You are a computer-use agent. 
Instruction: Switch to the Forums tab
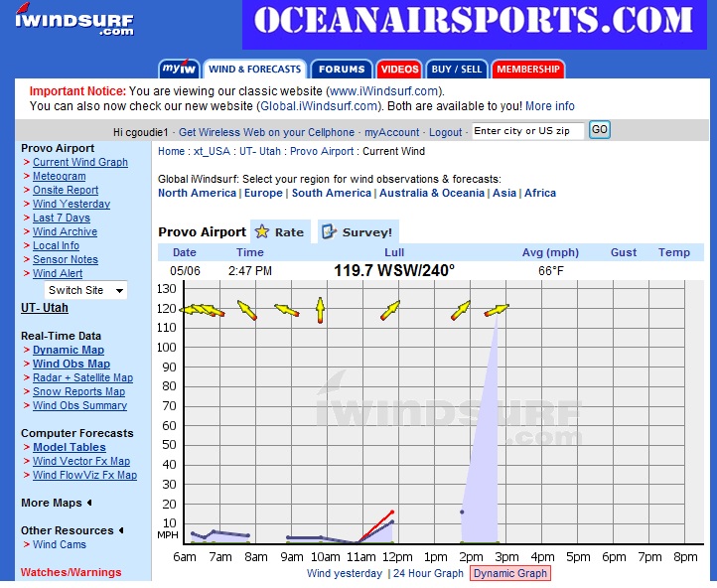(x=342, y=70)
